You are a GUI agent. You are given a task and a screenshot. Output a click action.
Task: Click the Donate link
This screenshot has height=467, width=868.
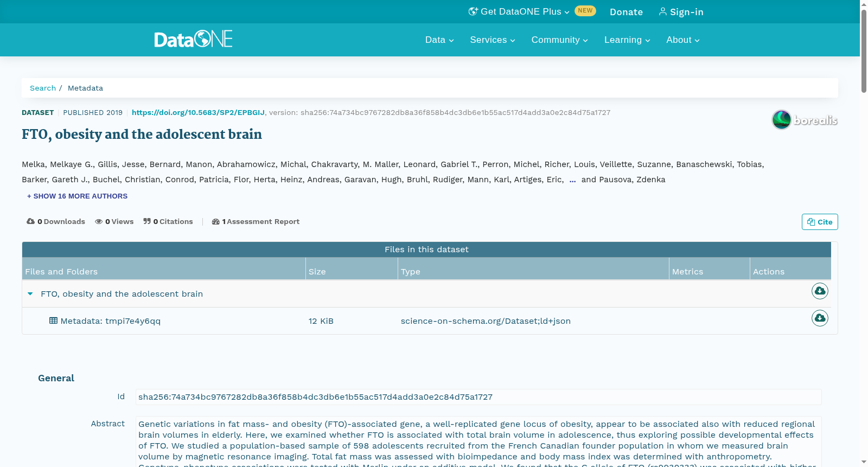coord(626,12)
